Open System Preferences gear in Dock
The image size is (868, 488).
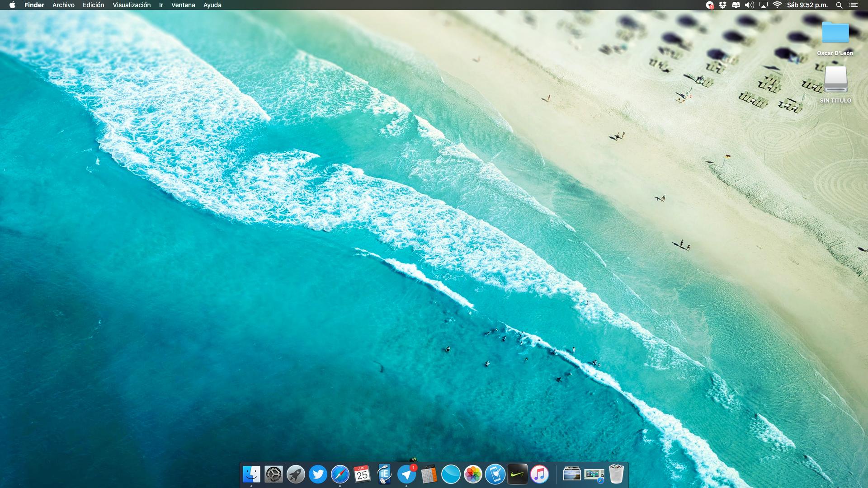[274, 474]
